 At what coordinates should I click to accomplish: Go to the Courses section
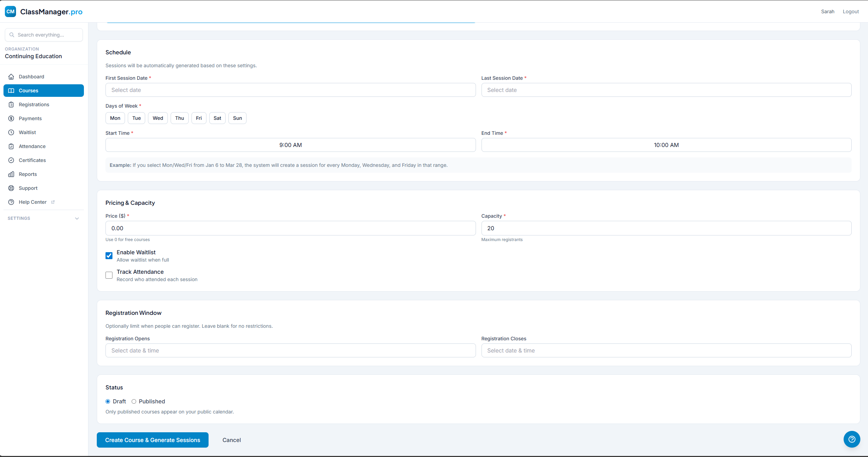click(x=28, y=90)
